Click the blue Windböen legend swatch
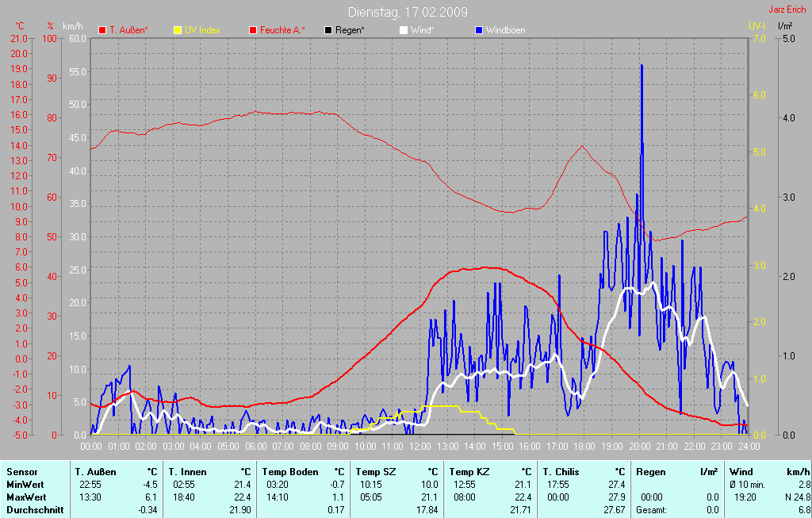 (x=479, y=30)
